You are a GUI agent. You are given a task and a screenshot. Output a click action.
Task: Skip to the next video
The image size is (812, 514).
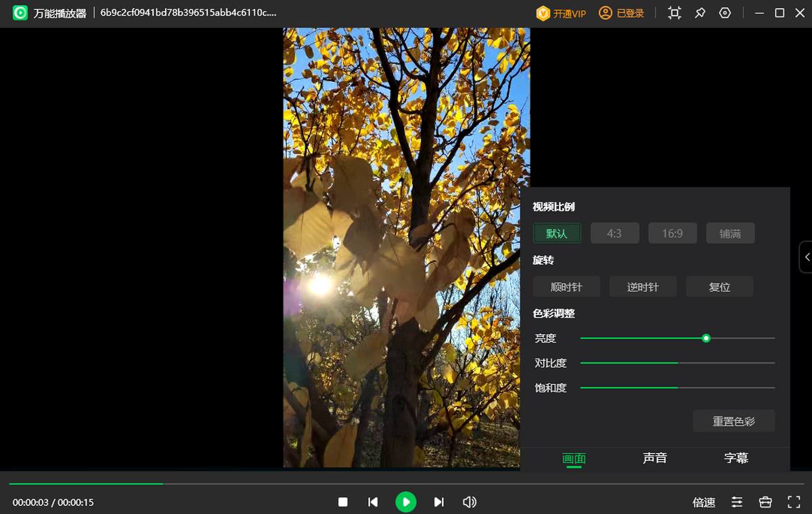[x=438, y=502]
